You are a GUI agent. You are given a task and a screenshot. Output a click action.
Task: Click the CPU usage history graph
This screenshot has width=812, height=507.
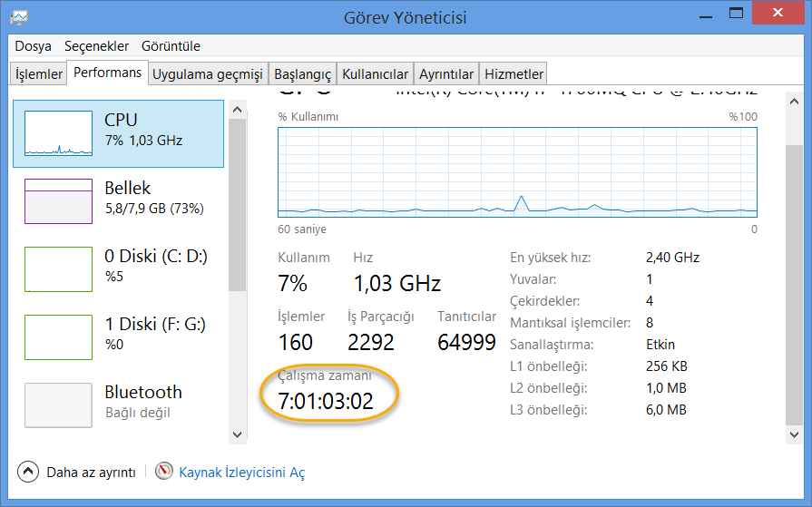pyautogui.click(x=517, y=172)
